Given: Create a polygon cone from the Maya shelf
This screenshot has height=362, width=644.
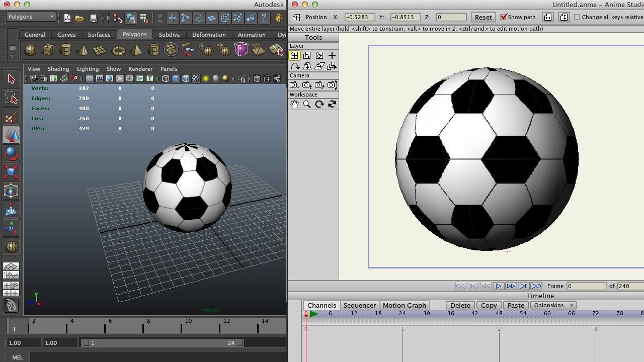Looking at the screenshot, I should (x=83, y=50).
